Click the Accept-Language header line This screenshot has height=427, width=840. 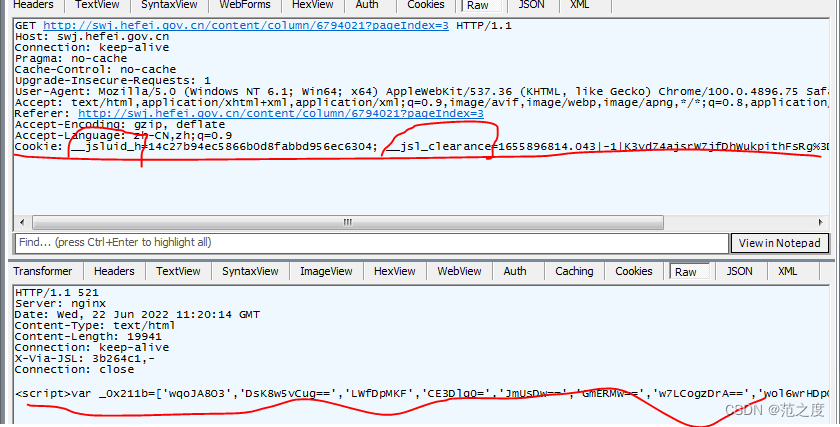point(123,136)
